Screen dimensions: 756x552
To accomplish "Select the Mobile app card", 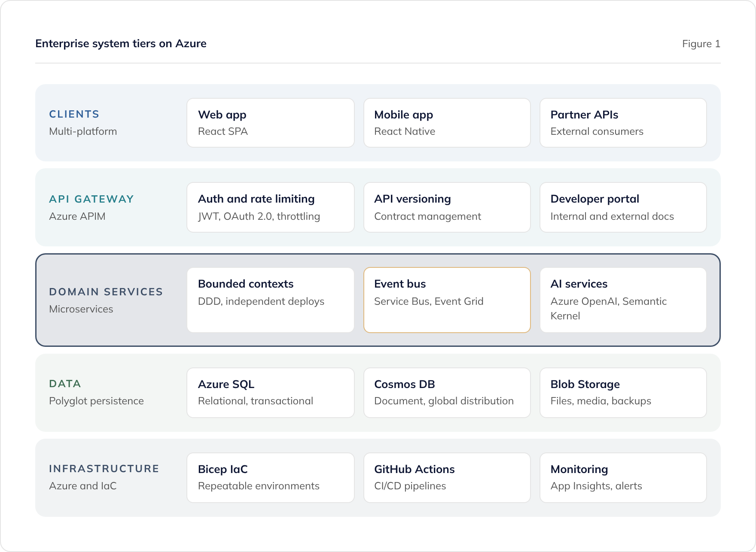I will pyautogui.click(x=447, y=123).
